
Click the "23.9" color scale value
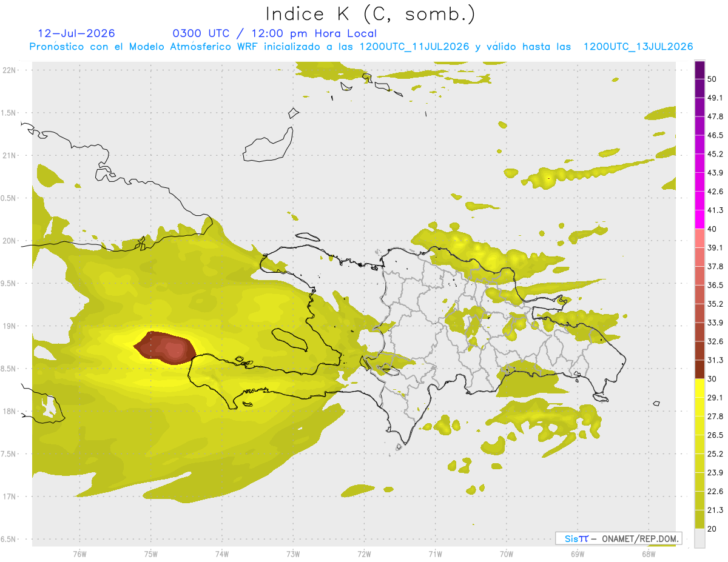pos(715,472)
